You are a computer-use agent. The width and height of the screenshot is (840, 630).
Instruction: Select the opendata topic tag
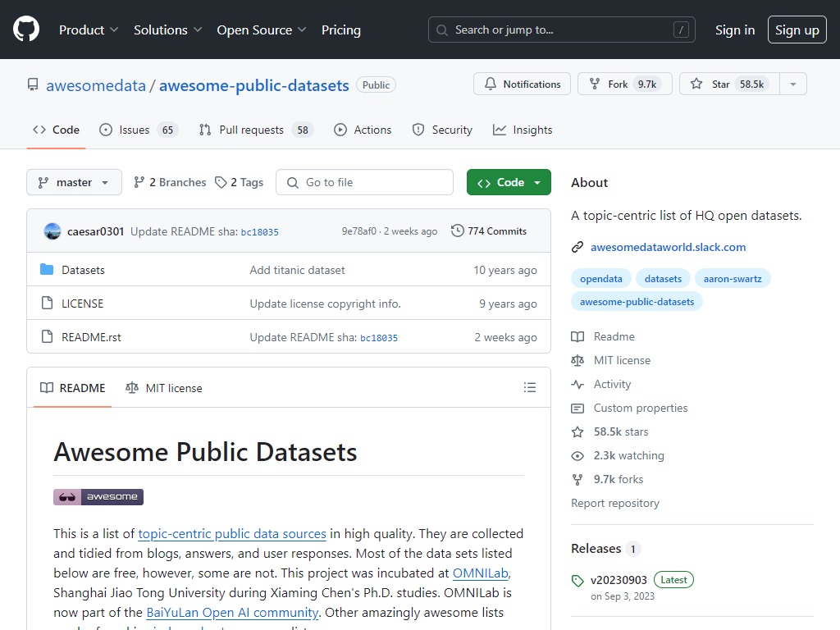coord(601,279)
